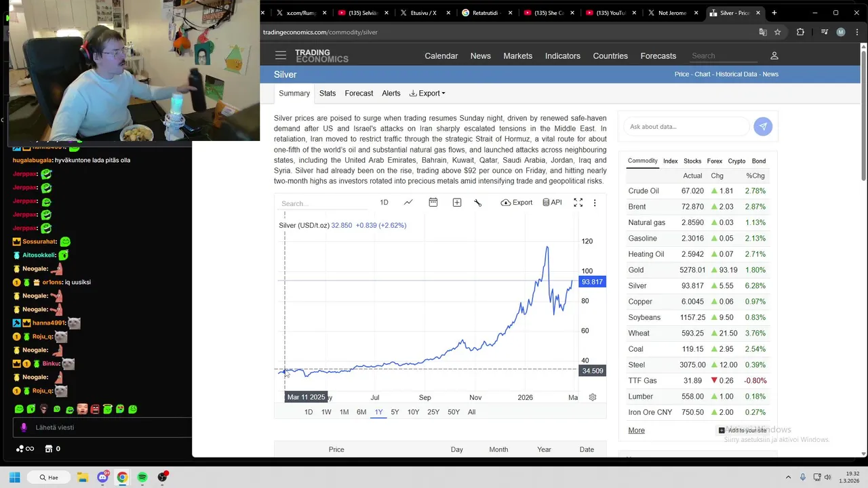The image size is (868, 488).
Task: Open the chart date range calendar
Action: coord(433,203)
